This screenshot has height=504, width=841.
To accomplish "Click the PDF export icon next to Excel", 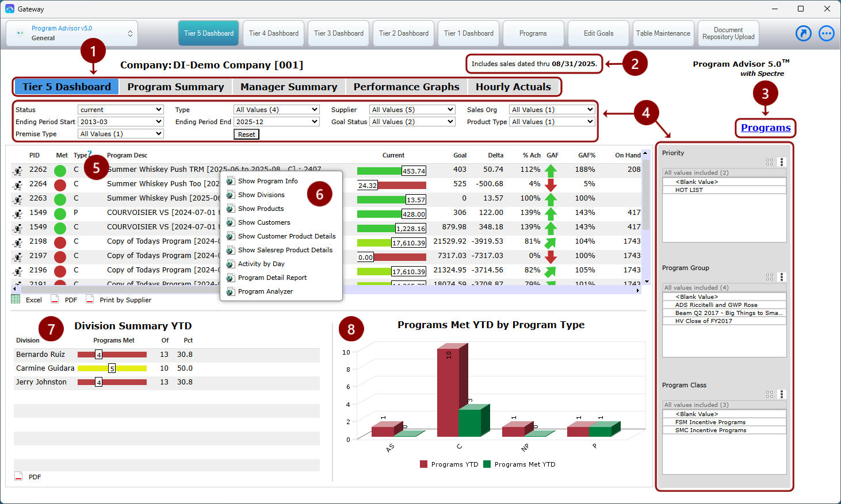I will tap(54, 299).
